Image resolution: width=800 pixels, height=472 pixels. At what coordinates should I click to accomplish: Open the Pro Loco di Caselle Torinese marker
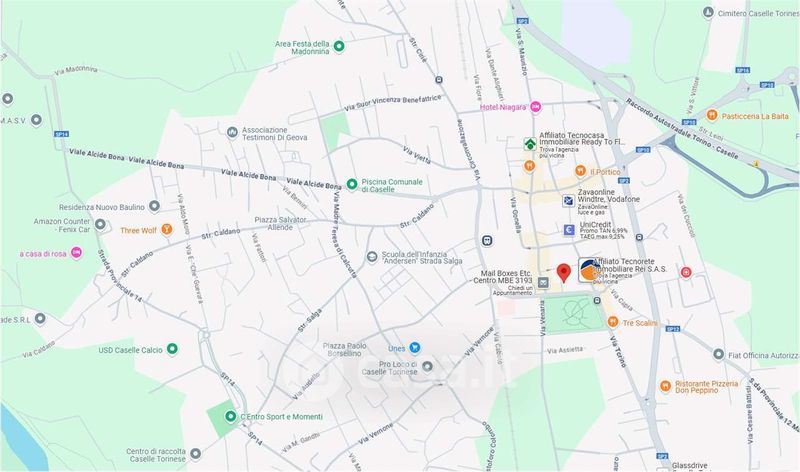(428, 366)
